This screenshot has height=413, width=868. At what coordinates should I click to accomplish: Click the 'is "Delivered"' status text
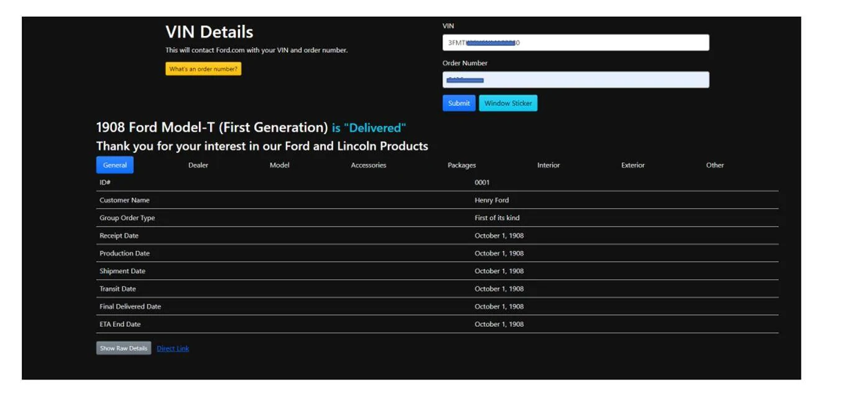coord(369,128)
